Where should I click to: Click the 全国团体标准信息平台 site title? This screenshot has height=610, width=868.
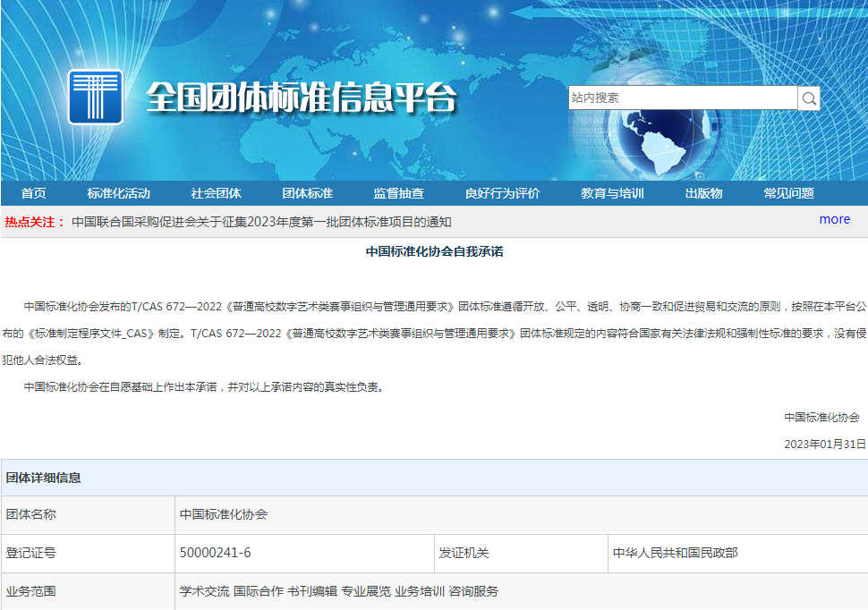click(301, 97)
